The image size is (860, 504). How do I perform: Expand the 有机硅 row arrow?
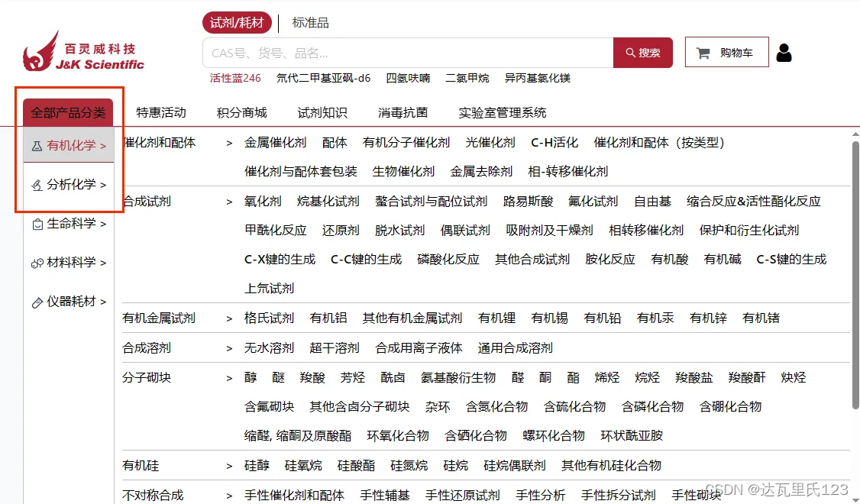tap(229, 466)
